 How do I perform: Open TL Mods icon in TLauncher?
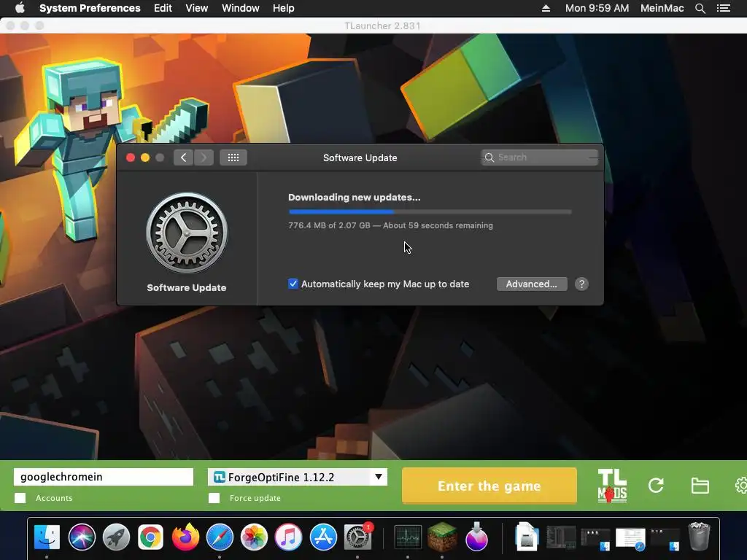point(612,486)
